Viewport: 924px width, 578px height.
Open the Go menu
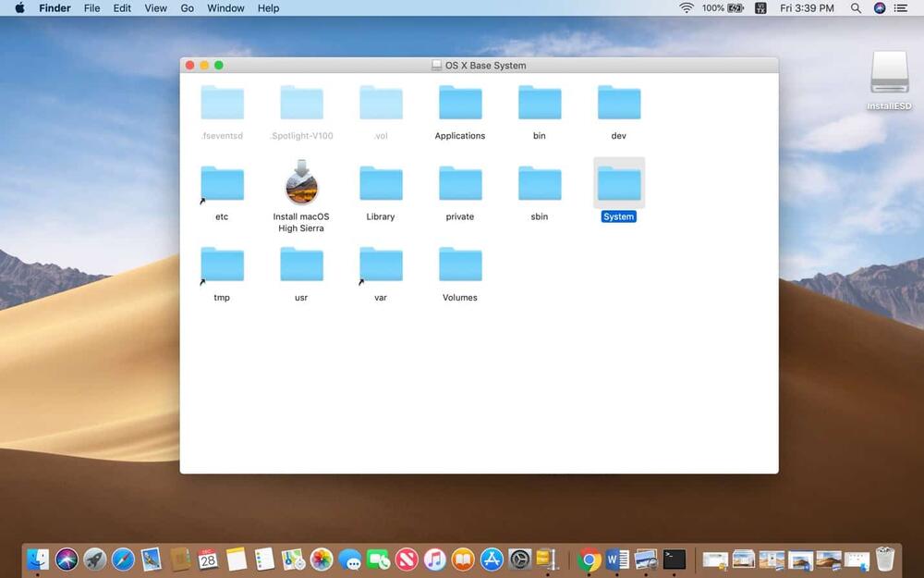(x=188, y=8)
